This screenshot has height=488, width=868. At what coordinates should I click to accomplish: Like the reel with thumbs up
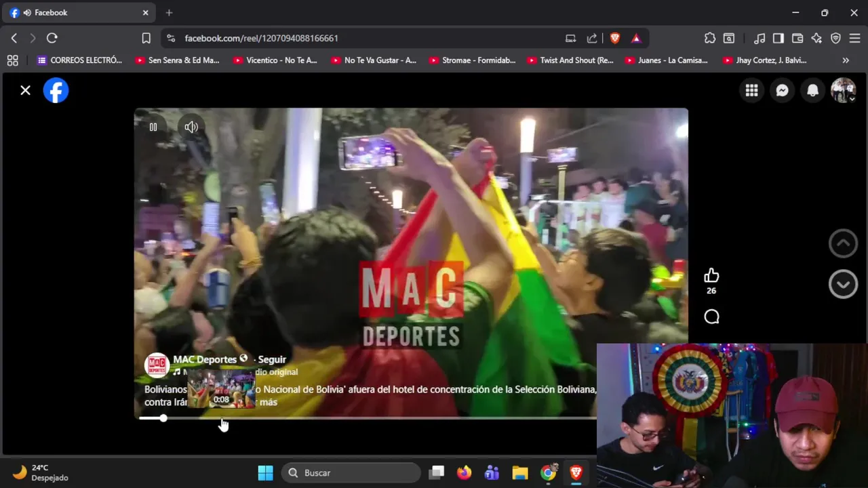[711, 275]
